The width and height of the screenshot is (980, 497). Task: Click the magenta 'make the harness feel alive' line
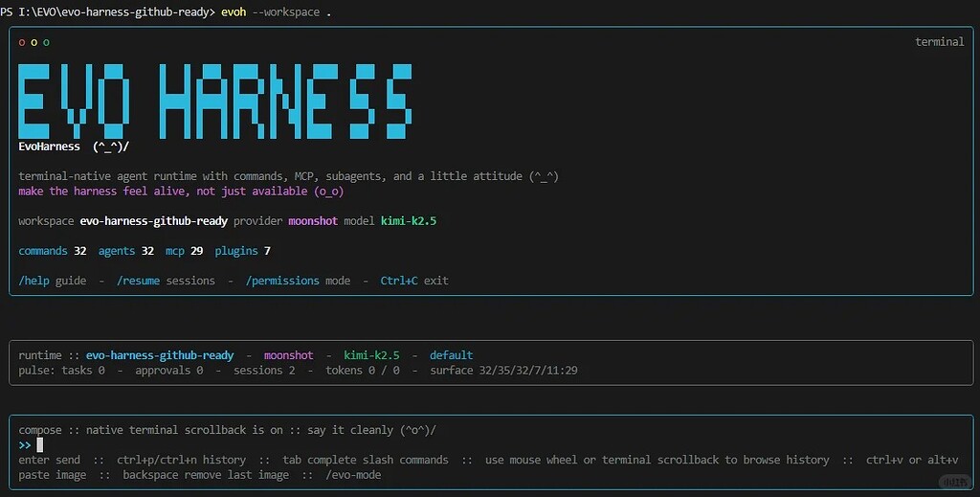click(x=181, y=191)
